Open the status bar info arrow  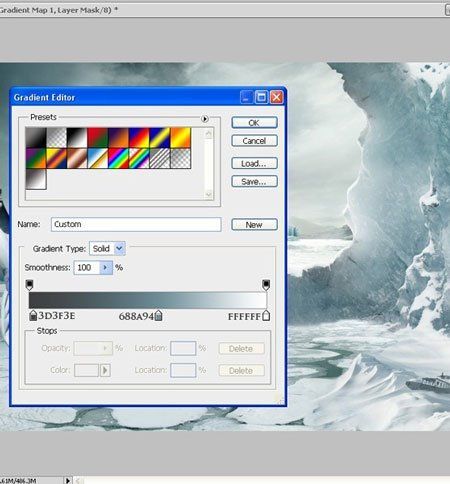(68, 480)
